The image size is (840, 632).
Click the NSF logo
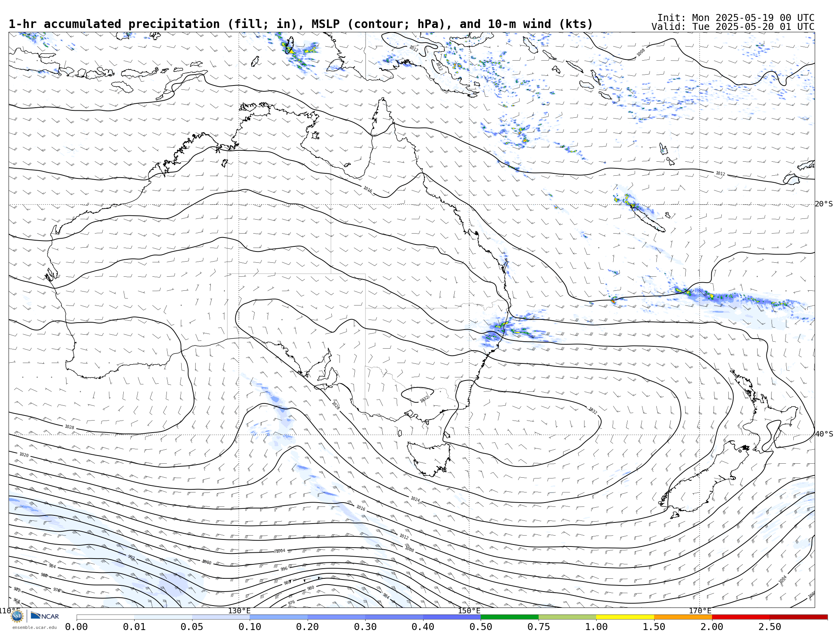point(17,616)
